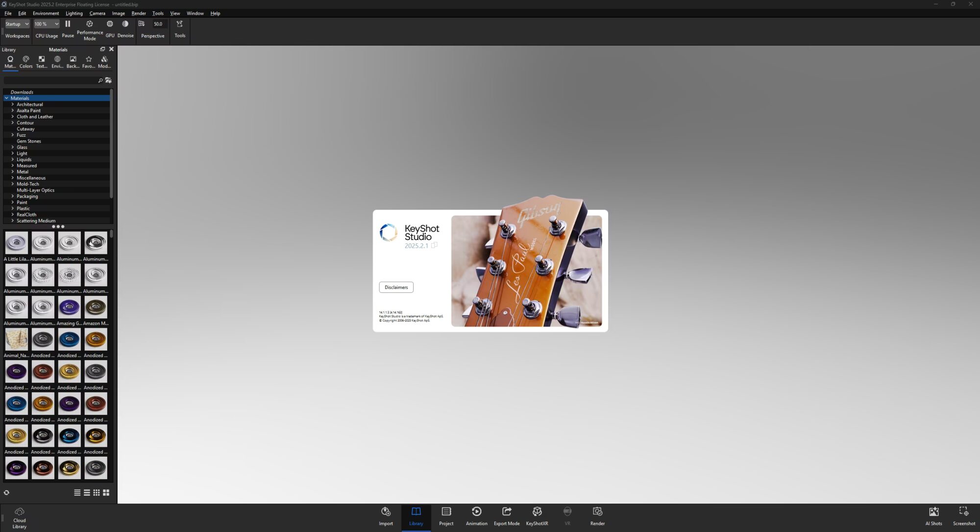This screenshot has width=980, height=532.
Task: Open the Lighting menu
Action: 73,13
